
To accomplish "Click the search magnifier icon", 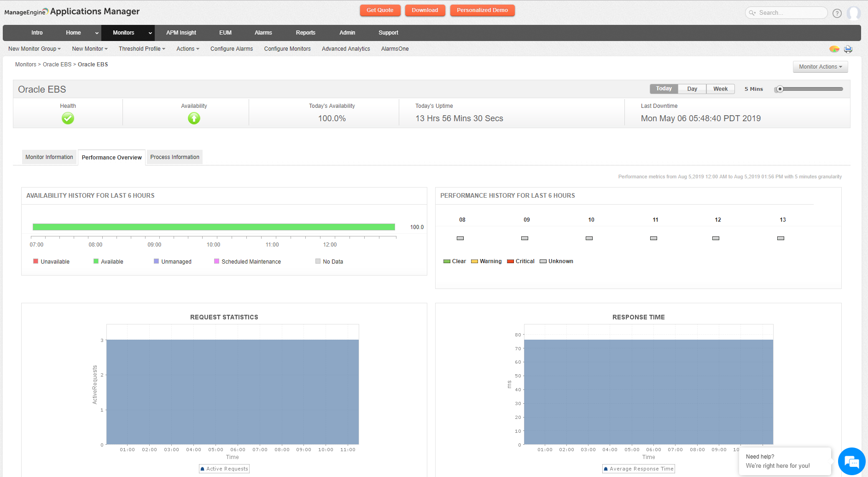I will [752, 13].
